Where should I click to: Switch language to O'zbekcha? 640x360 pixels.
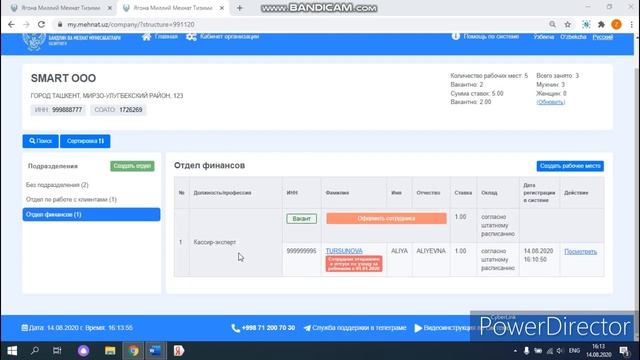pyautogui.click(x=573, y=37)
